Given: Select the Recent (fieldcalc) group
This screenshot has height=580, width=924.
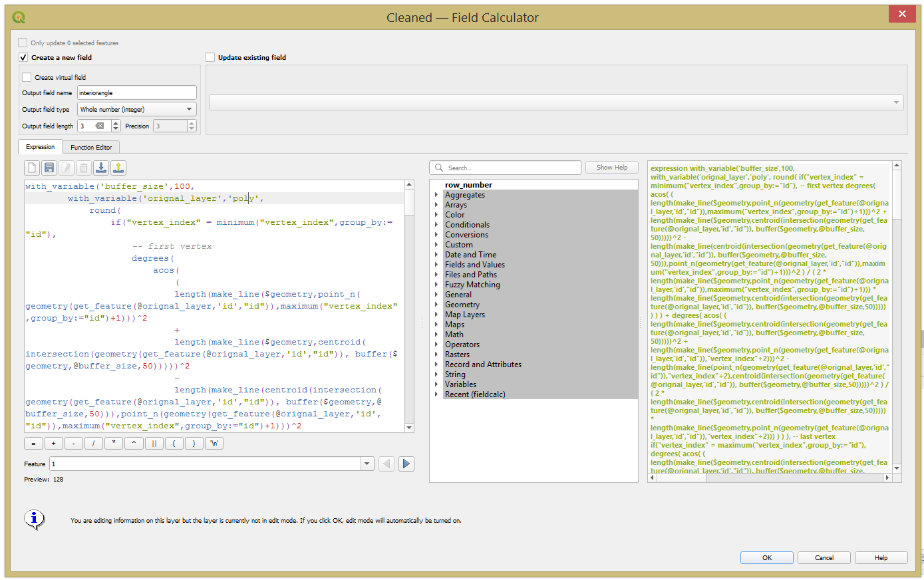Looking at the screenshot, I should coord(475,394).
